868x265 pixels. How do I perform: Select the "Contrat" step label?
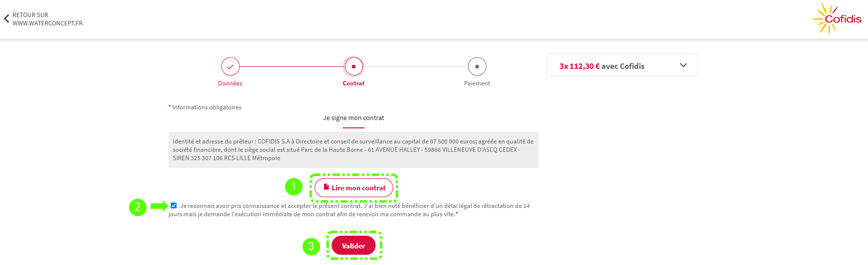(354, 83)
